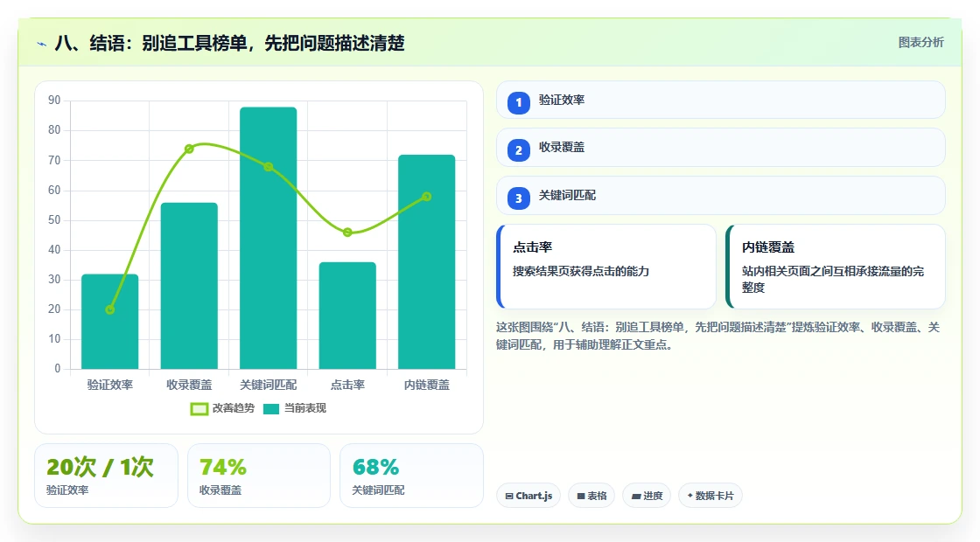Click the 关键词匹配 label under 68%
The image size is (980, 542).
pos(378,490)
